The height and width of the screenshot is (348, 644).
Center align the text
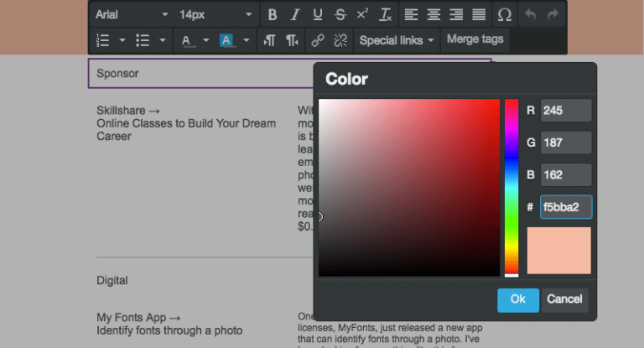pos(434,15)
